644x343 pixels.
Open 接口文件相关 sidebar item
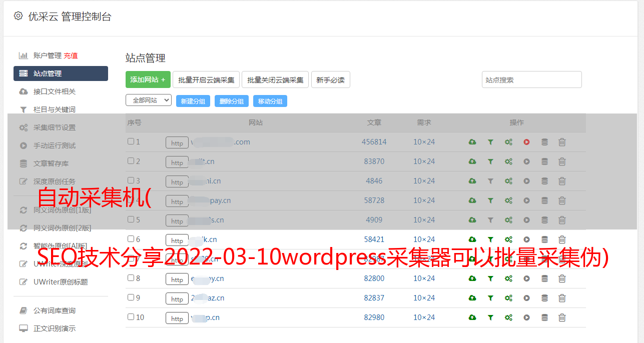[55, 91]
